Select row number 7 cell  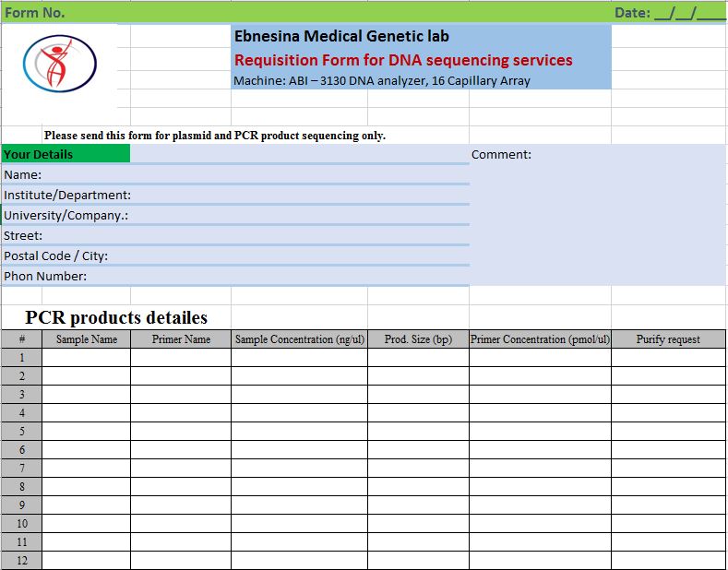click(x=22, y=469)
